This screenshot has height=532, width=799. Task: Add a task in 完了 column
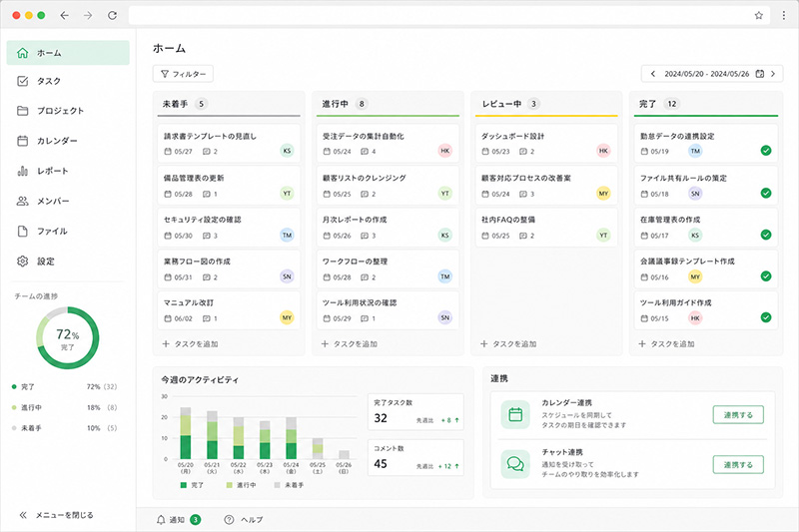pos(666,344)
